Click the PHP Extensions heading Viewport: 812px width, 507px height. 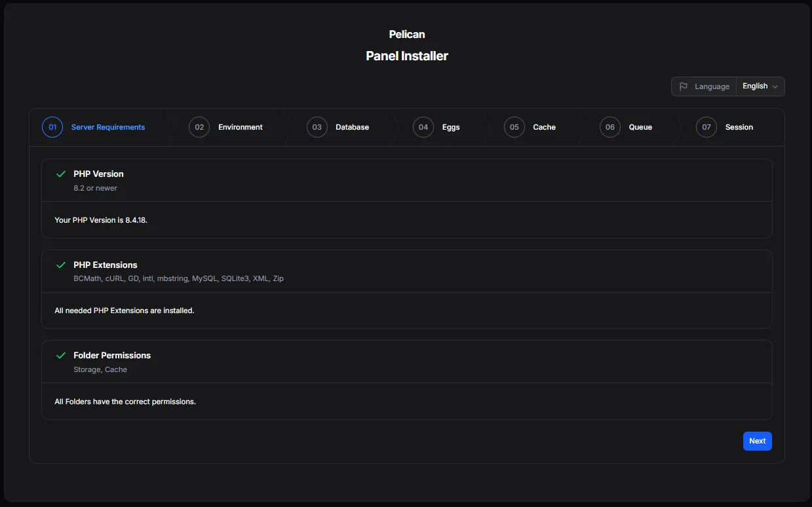106,265
